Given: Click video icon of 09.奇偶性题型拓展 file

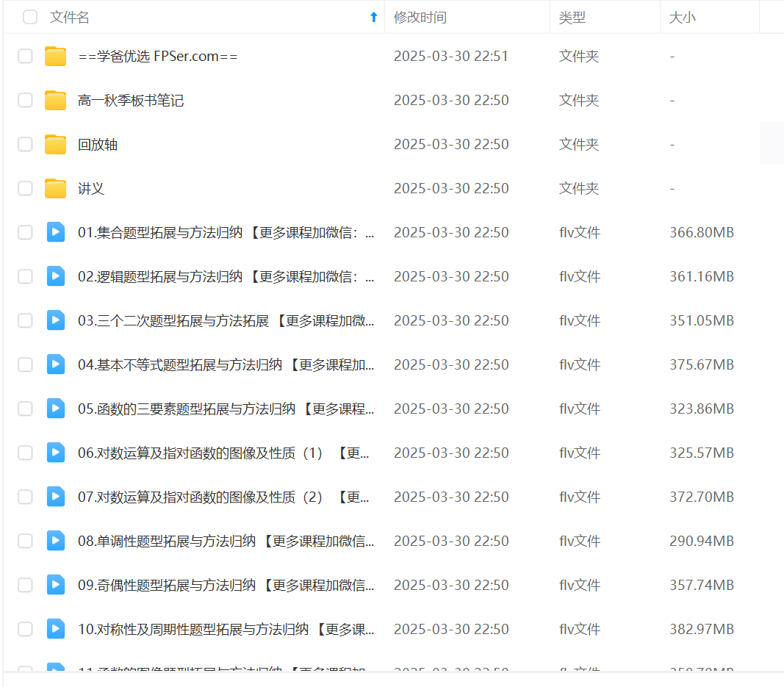Looking at the screenshot, I should [x=56, y=584].
